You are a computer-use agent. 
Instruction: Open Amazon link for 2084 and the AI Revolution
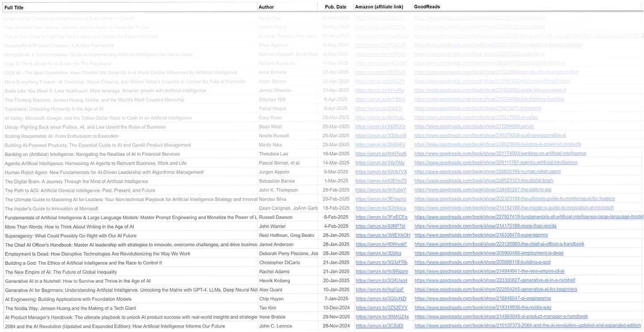379,326
